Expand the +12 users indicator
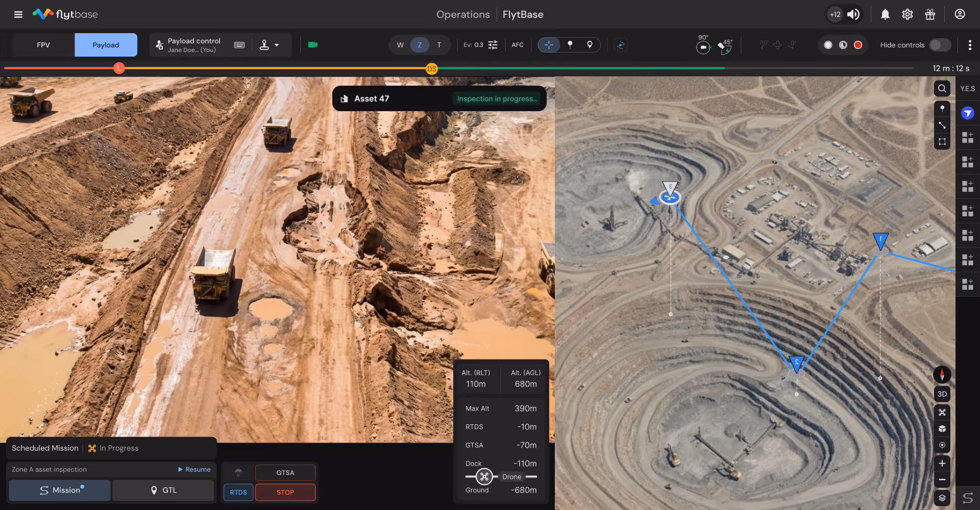This screenshot has width=980, height=510. pos(835,14)
